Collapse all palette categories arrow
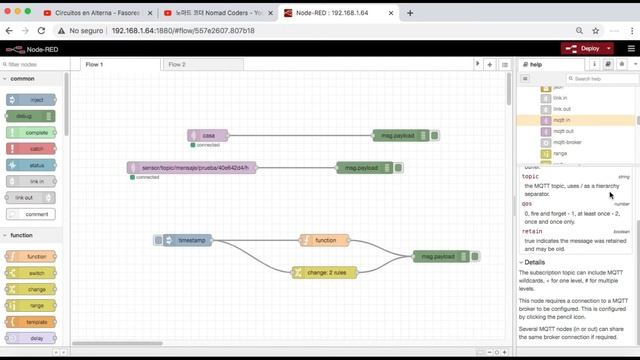Viewport: 640px width, 360px height. tap(56, 352)
